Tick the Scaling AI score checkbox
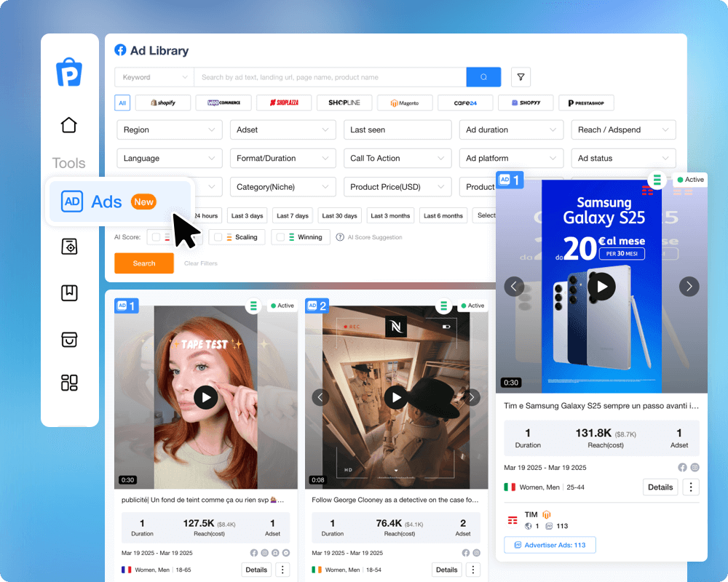The height and width of the screenshot is (582, 728). coord(218,237)
